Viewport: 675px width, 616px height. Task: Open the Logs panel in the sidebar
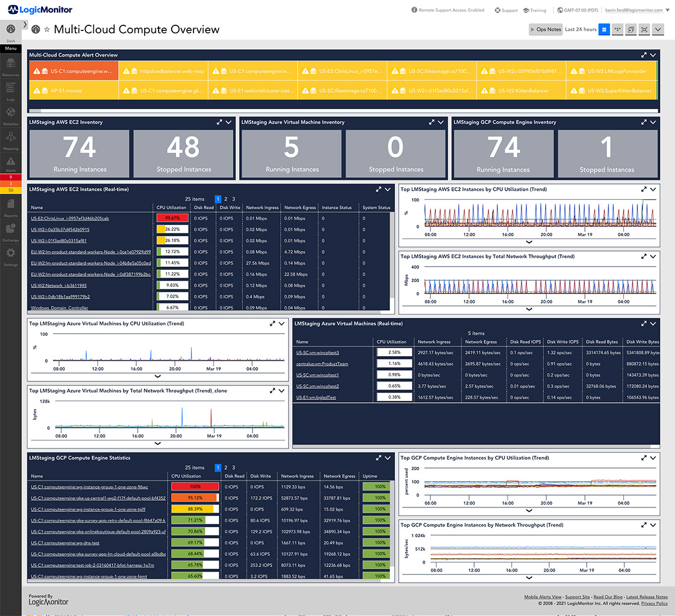(x=10, y=90)
